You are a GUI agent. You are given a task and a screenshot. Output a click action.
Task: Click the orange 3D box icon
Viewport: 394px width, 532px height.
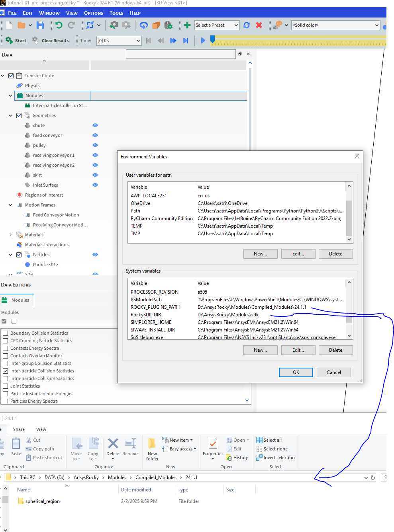156,25
